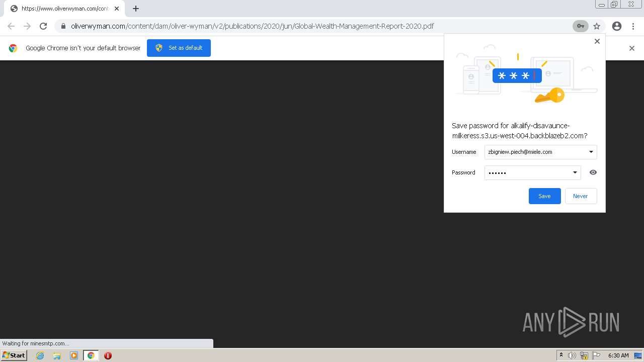Click the red Opera-style taskbar icon

coord(108,355)
